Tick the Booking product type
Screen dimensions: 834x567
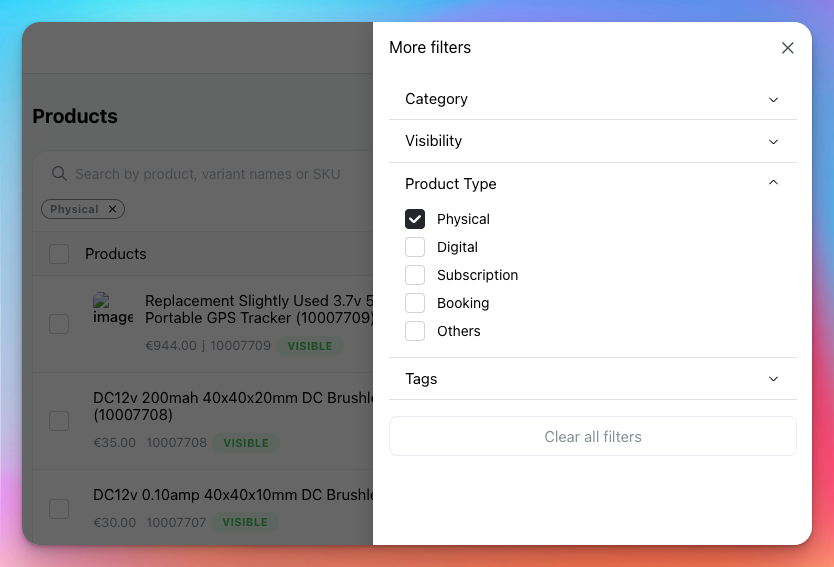[415, 303]
